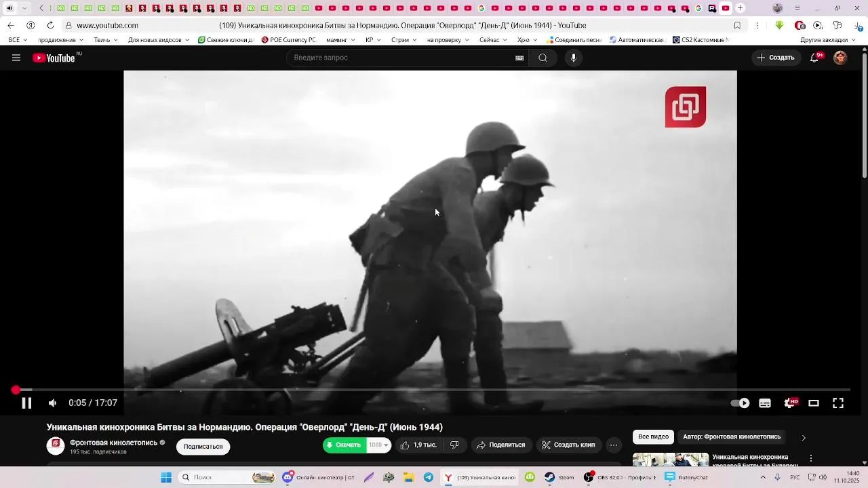Open the Твичь bookmarks folder

coord(106,40)
